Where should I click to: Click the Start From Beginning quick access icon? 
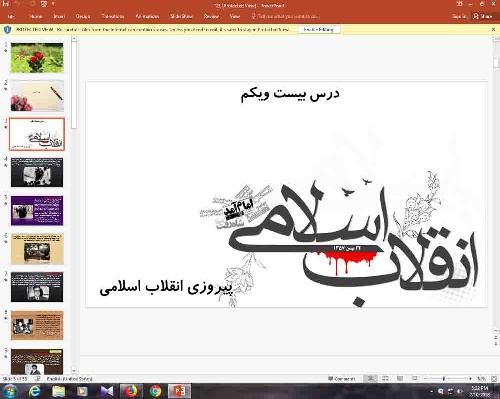coord(44,4)
